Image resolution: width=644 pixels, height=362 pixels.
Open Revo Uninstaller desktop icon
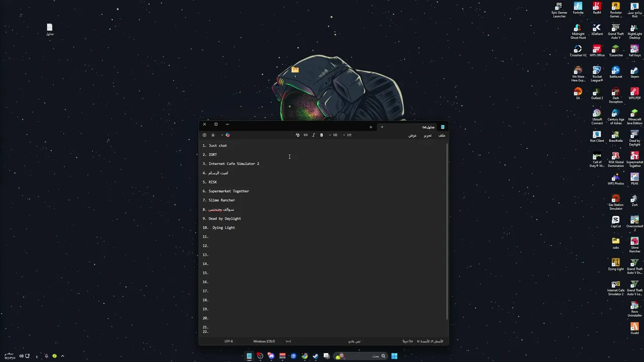pos(634,309)
